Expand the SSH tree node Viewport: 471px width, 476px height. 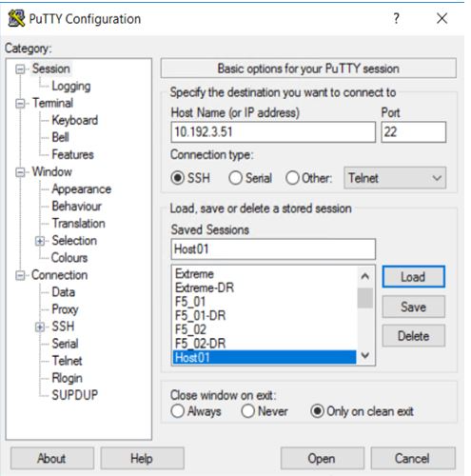[x=40, y=327]
